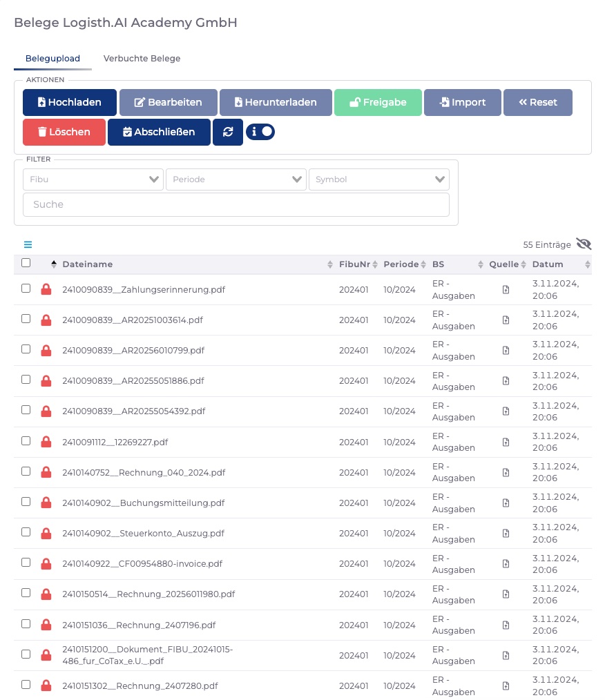605x700 pixels.
Task: Click lock icon for AR20256010799.pdf row
Action: click(46, 350)
